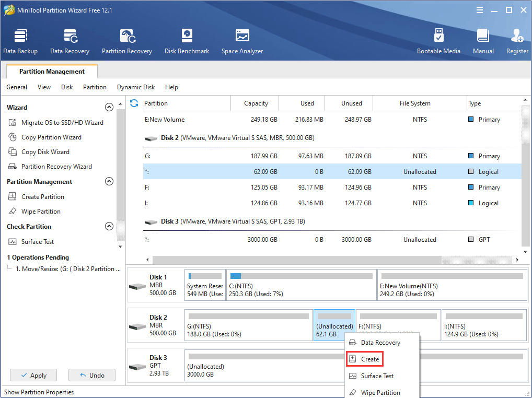Choose Create Partition in the sidebar
Image resolution: width=532 pixels, height=398 pixels.
pos(36,196)
